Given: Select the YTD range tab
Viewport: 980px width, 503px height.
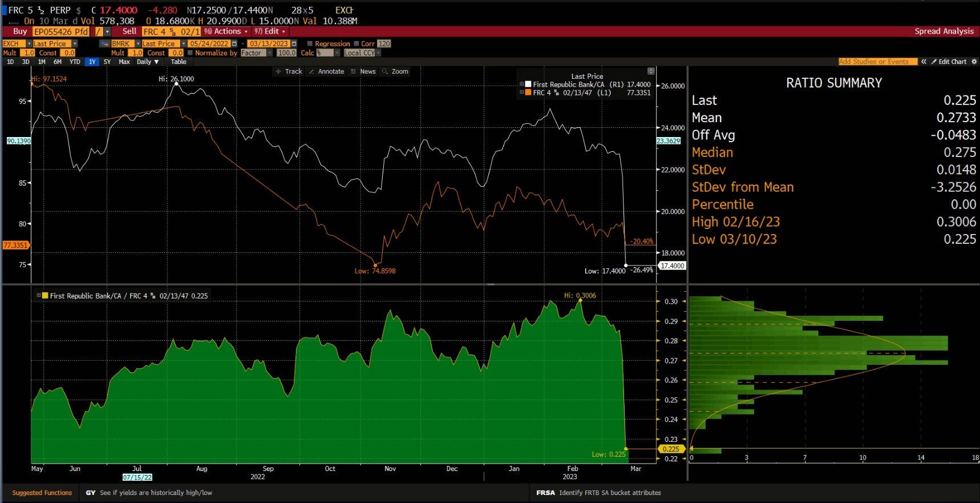Looking at the screenshot, I should point(75,62).
